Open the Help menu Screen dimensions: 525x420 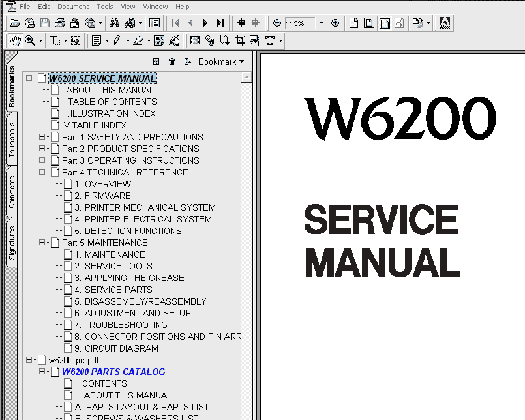pos(182,7)
